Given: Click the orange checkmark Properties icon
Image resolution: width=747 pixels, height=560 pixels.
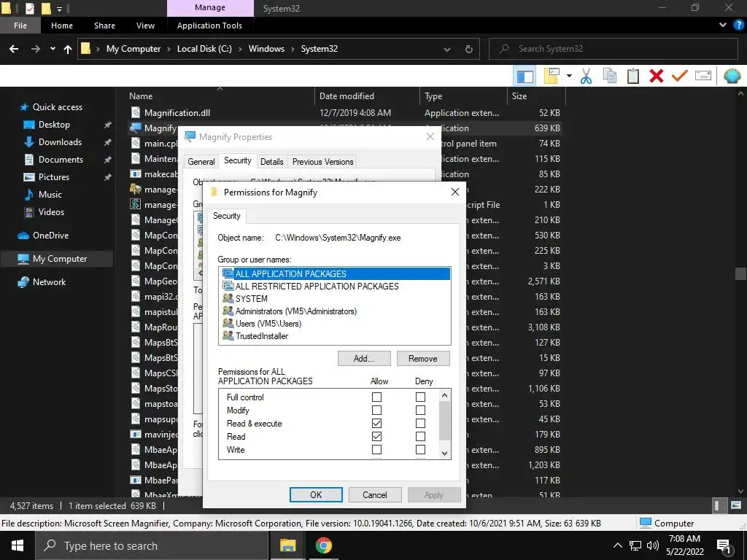Looking at the screenshot, I should click(x=680, y=76).
